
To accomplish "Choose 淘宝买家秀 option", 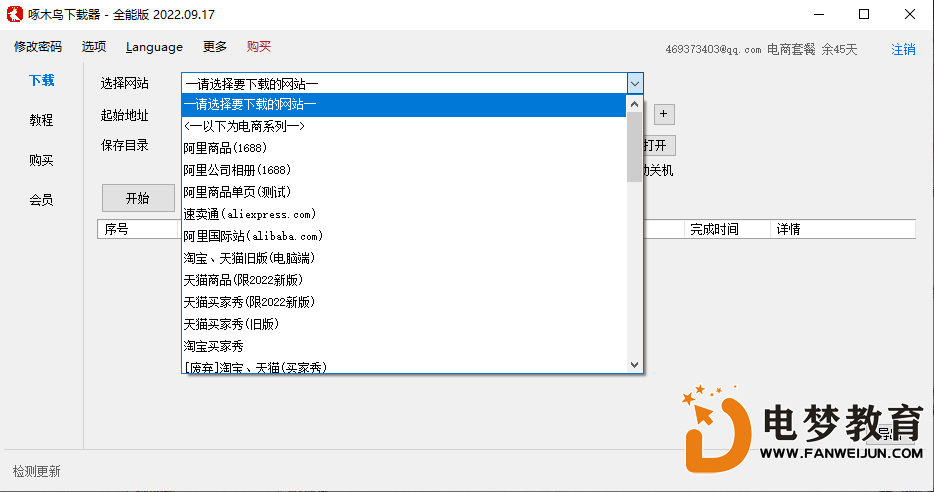I will 404,347.
